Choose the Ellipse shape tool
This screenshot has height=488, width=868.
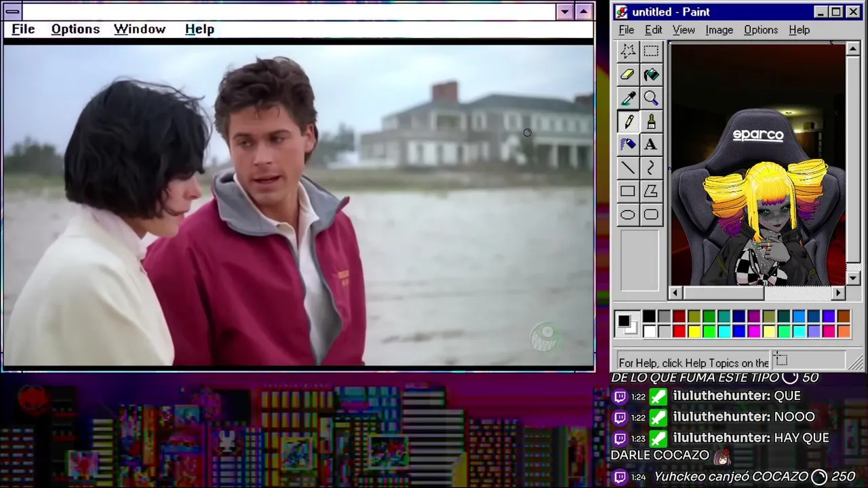coord(628,215)
